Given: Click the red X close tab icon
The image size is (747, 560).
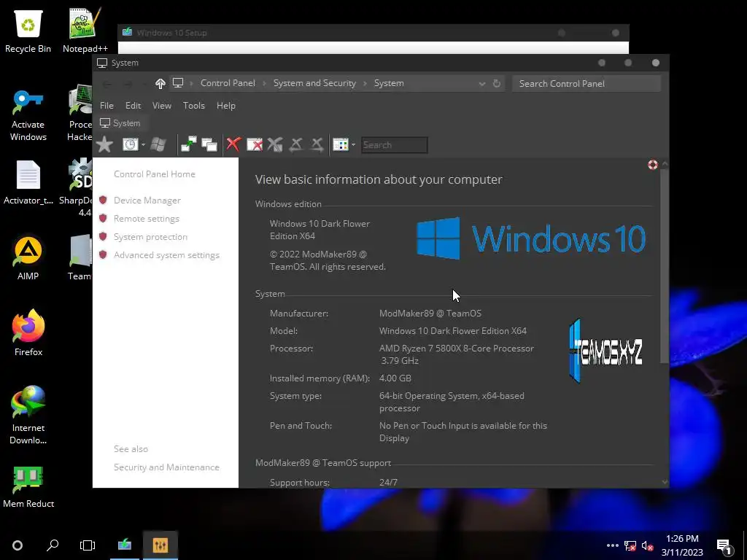Looking at the screenshot, I should tap(233, 144).
